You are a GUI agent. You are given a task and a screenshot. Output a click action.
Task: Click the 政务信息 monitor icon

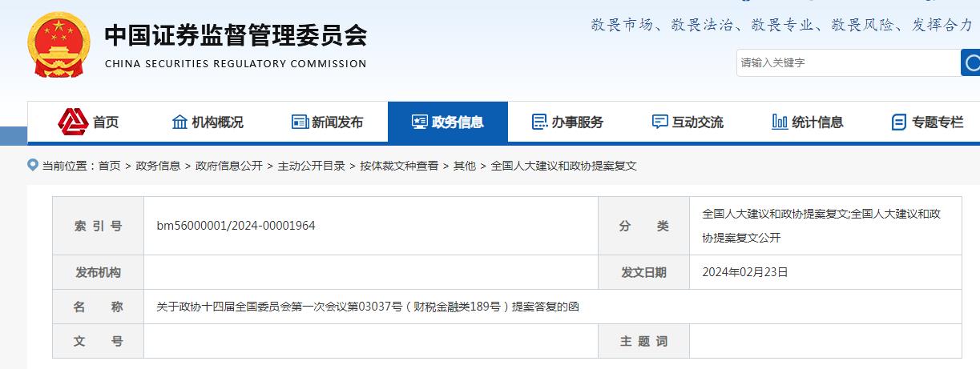click(420, 122)
